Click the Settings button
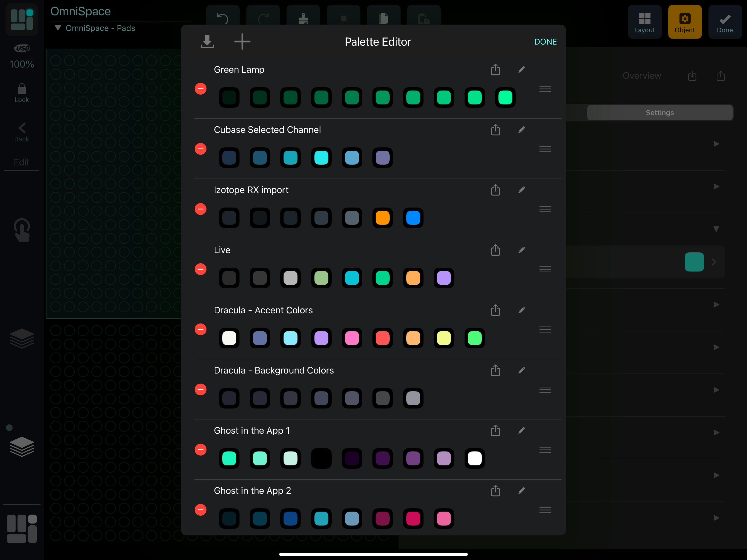 [660, 112]
